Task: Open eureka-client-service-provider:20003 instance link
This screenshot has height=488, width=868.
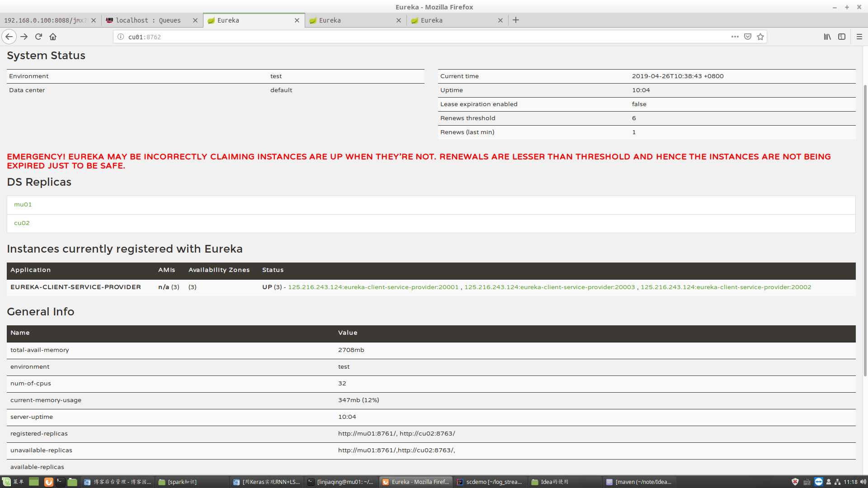Action: point(549,287)
